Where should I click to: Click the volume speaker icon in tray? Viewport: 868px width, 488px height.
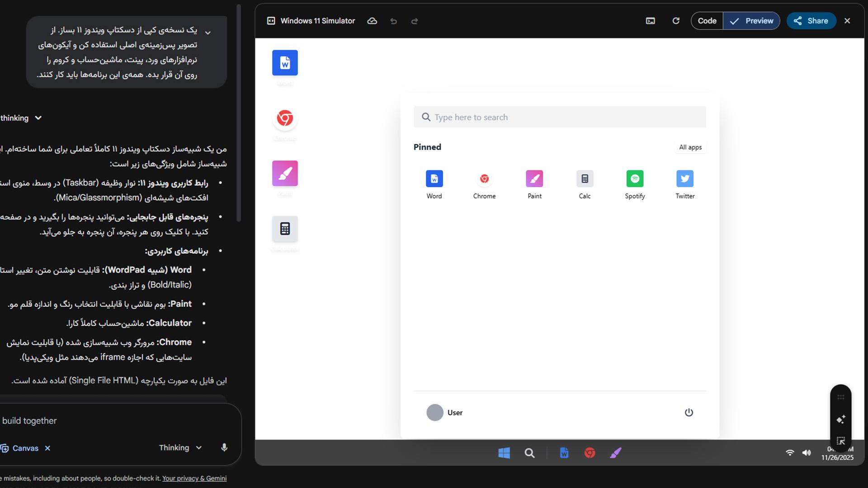coord(807,453)
